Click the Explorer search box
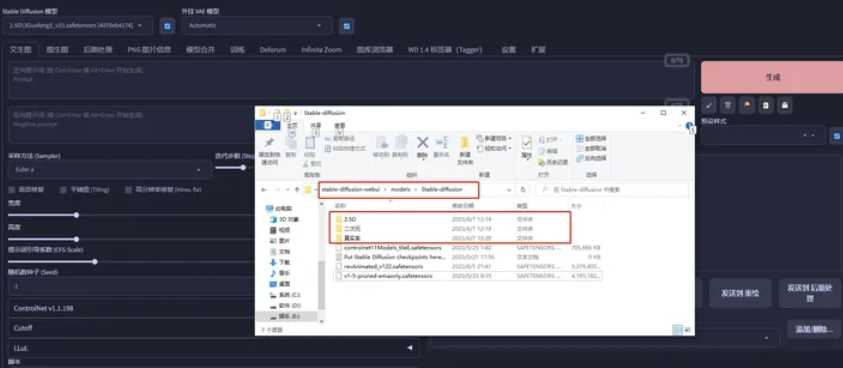Screen dimensions: 843x368 [611, 189]
